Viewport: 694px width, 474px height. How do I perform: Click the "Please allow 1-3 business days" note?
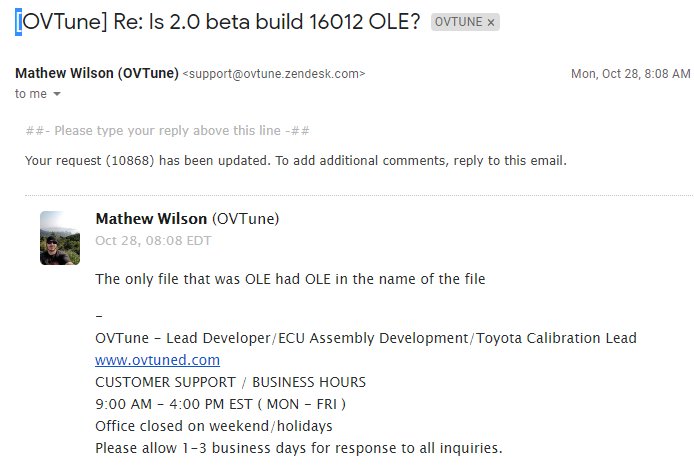click(x=299, y=448)
